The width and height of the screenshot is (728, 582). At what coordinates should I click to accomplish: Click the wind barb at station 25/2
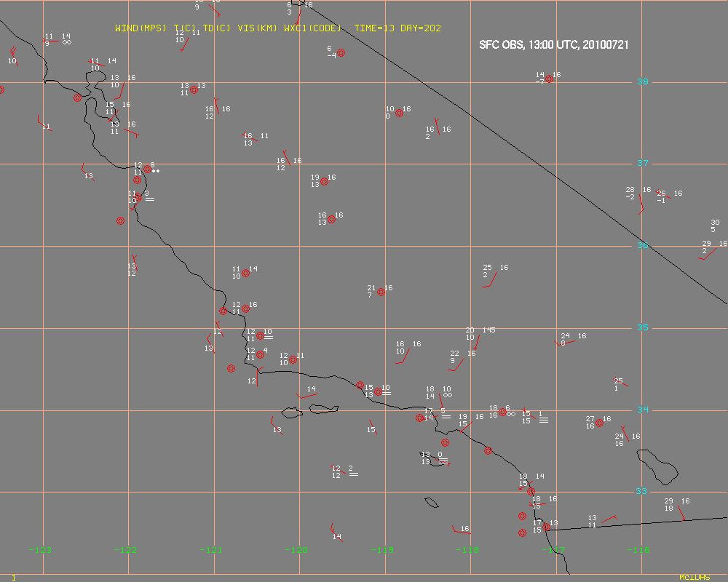coord(490,280)
